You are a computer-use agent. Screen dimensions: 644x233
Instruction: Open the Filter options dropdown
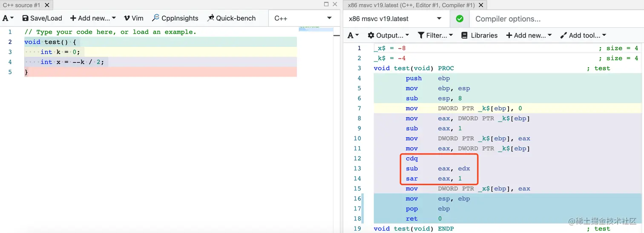pyautogui.click(x=435, y=35)
